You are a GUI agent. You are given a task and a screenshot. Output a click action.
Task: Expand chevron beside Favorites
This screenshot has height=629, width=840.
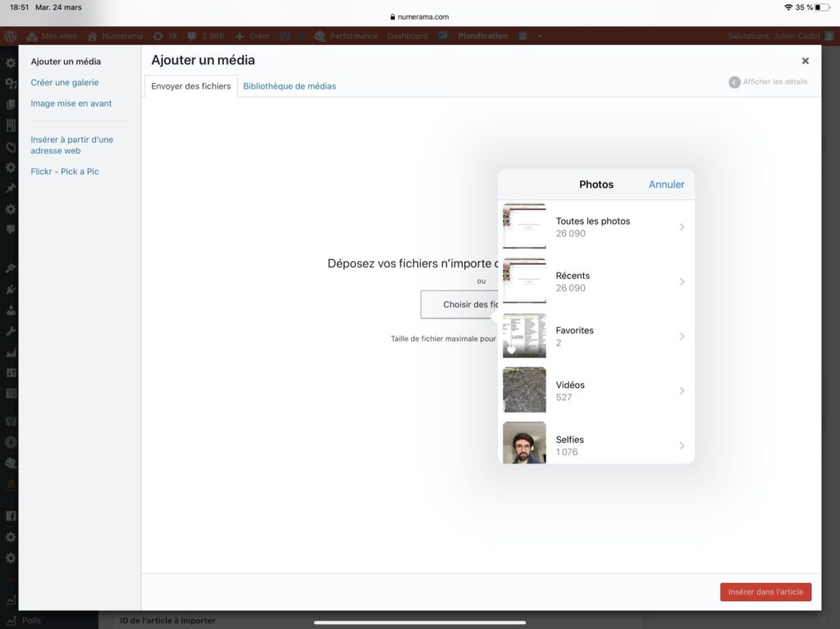point(682,336)
